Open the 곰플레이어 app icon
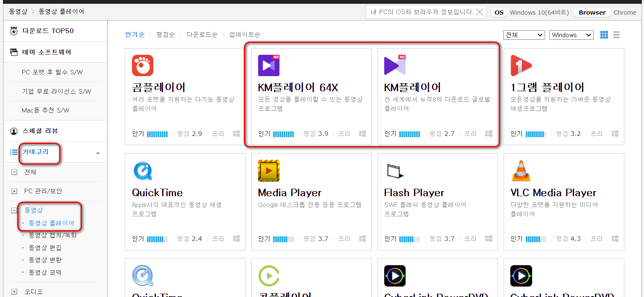 coord(143,66)
